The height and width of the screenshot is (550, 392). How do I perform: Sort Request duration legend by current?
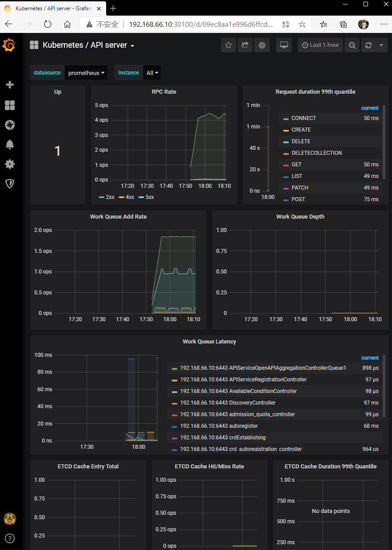pos(370,108)
